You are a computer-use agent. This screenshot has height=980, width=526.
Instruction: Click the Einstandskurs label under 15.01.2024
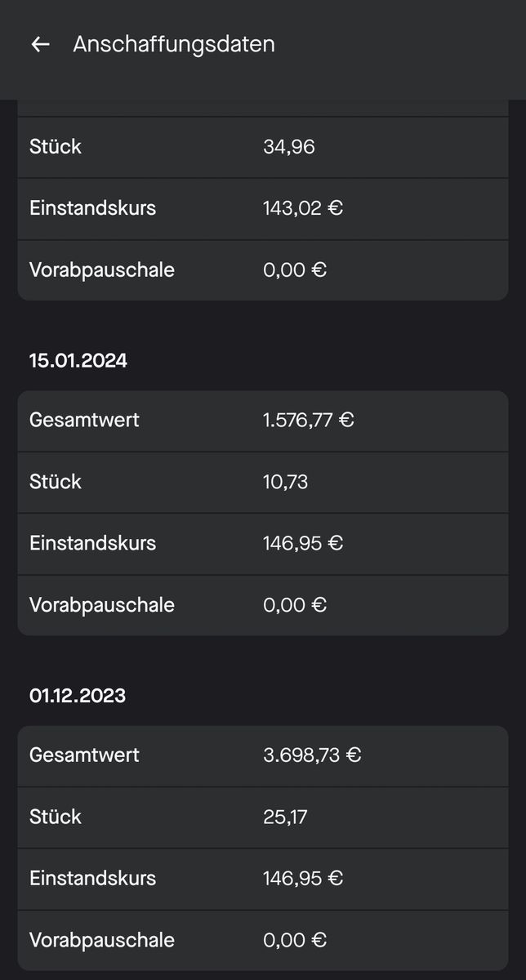(x=92, y=543)
